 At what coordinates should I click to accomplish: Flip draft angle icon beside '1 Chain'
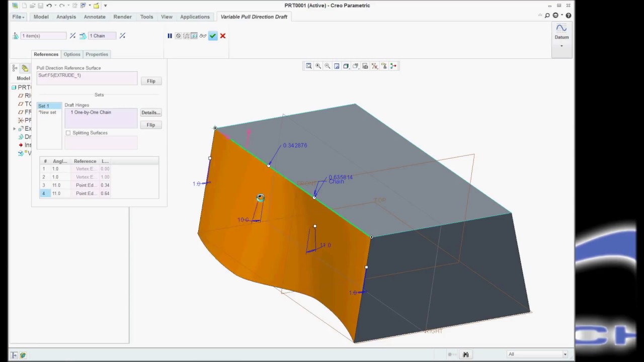pyautogui.click(x=122, y=36)
